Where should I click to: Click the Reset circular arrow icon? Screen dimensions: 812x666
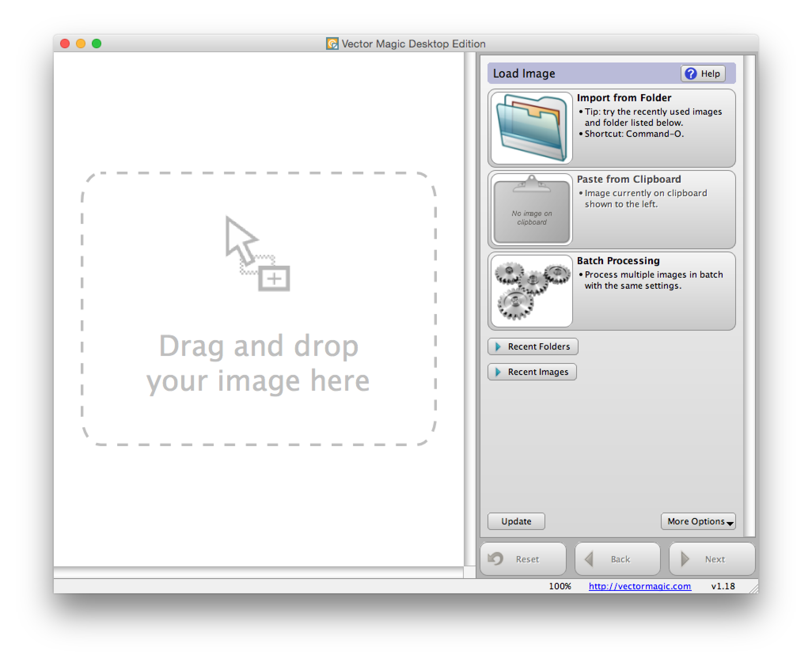(495, 559)
